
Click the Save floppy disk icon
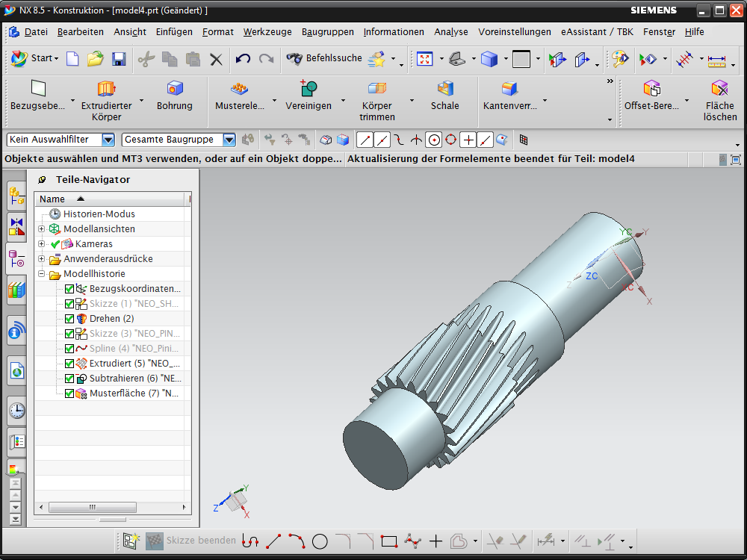tap(119, 59)
